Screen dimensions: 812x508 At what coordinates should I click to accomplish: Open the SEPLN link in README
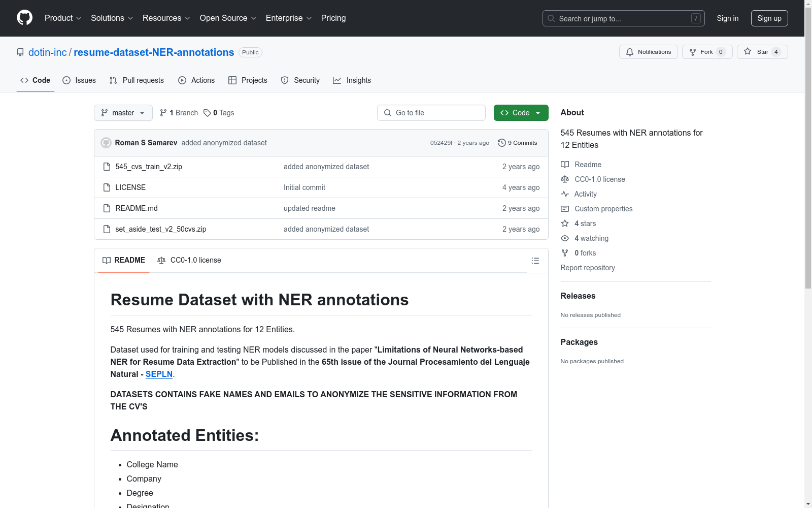tap(159, 374)
